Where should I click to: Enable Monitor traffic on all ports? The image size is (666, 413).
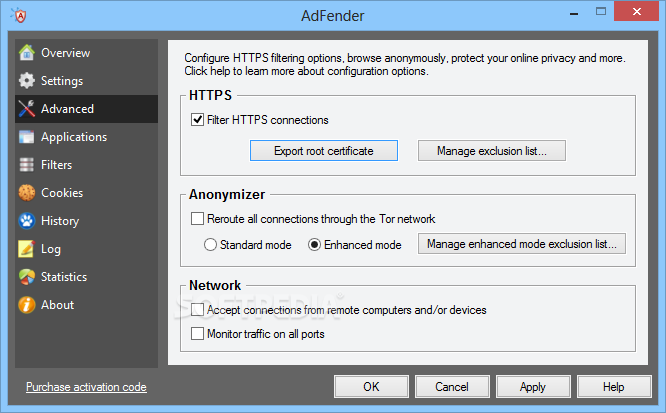(x=198, y=334)
